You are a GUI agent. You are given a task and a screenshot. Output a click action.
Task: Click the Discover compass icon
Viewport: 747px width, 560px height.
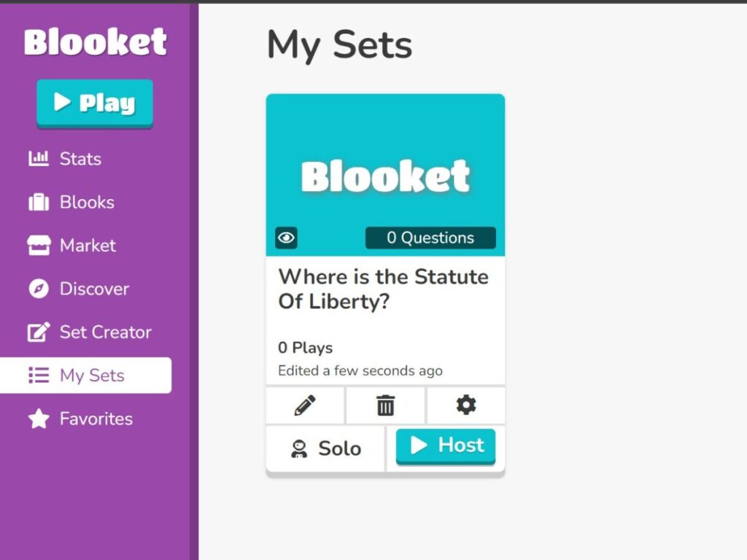click(38, 289)
